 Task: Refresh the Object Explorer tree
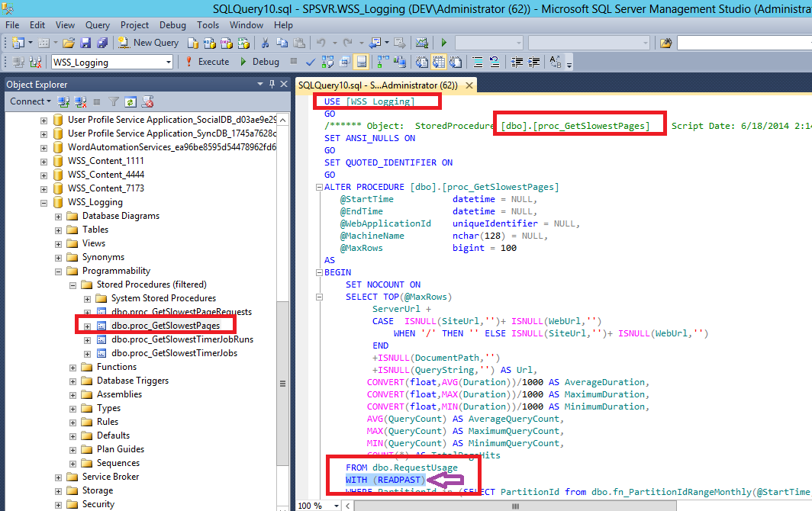click(x=130, y=101)
